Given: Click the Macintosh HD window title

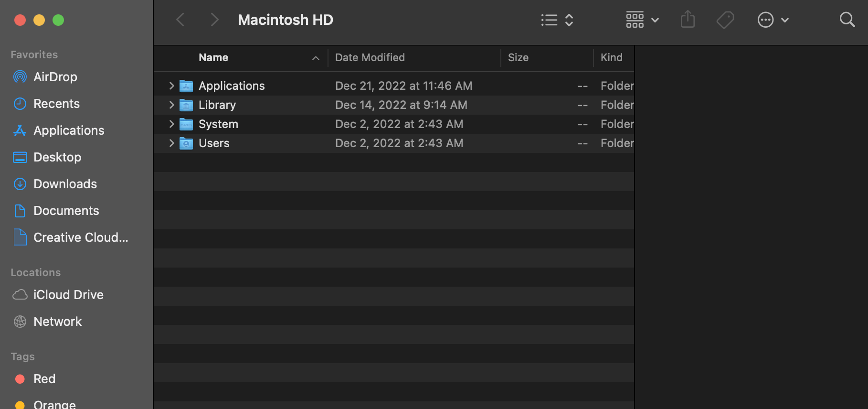Looking at the screenshot, I should coord(286,20).
